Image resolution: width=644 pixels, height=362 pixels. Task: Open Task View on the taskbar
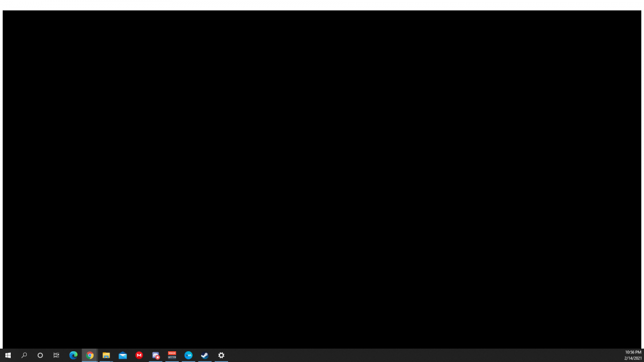[56, 355]
